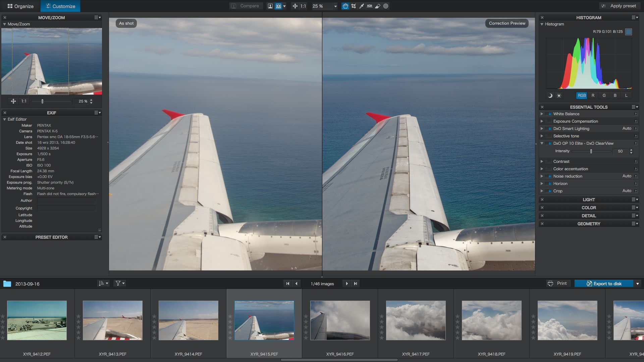644x362 pixels.
Task: Click the histogram color sample swatch
Action: [x=629, y=32]
